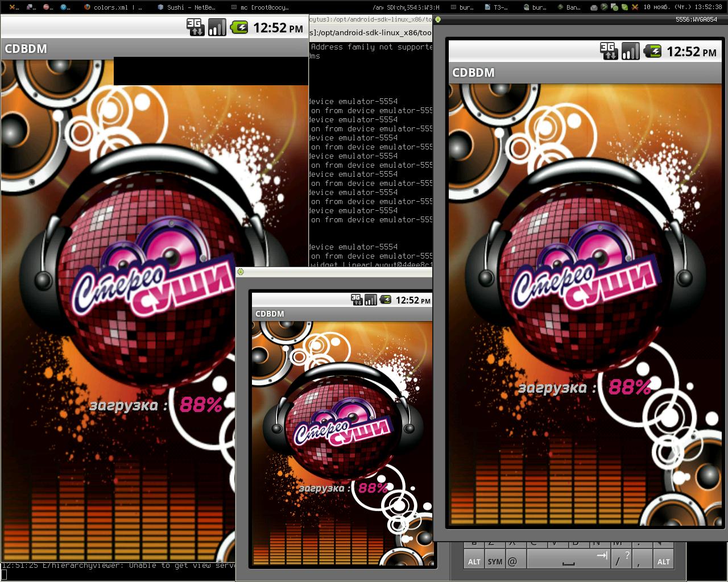Select the taskbar entry containing 5545:W3:H
728x582 pixels.
407,7
